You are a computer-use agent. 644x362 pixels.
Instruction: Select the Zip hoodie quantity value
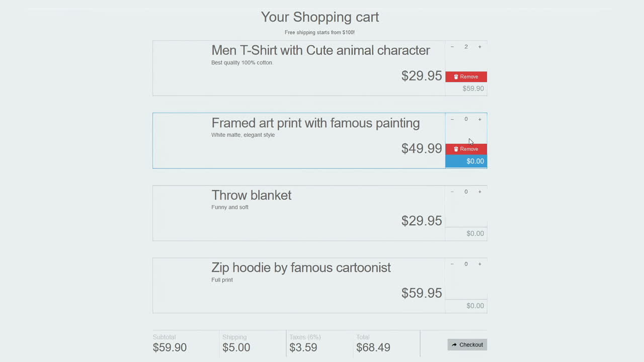coord(466,264)
